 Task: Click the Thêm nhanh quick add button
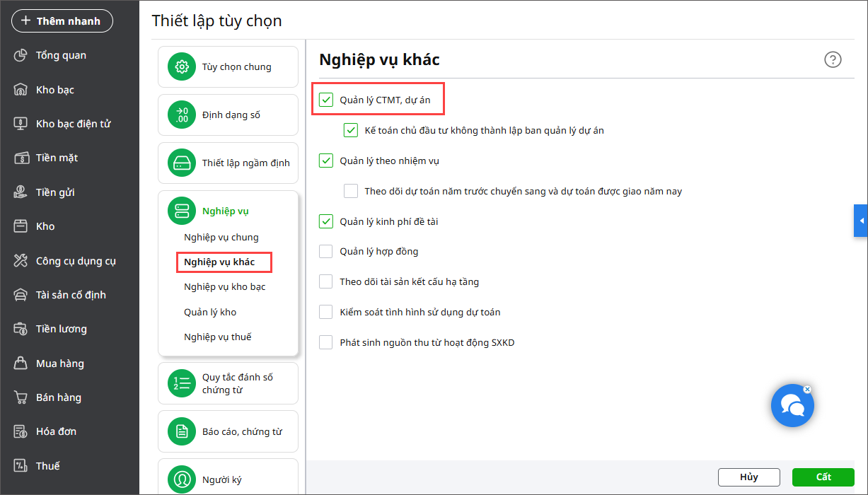pyautogui.click(x=62, y=21)
